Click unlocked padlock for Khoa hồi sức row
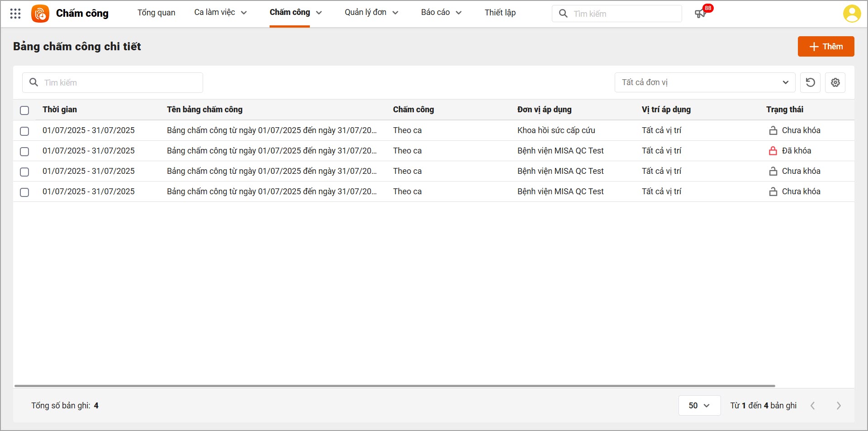 point(773,130)
